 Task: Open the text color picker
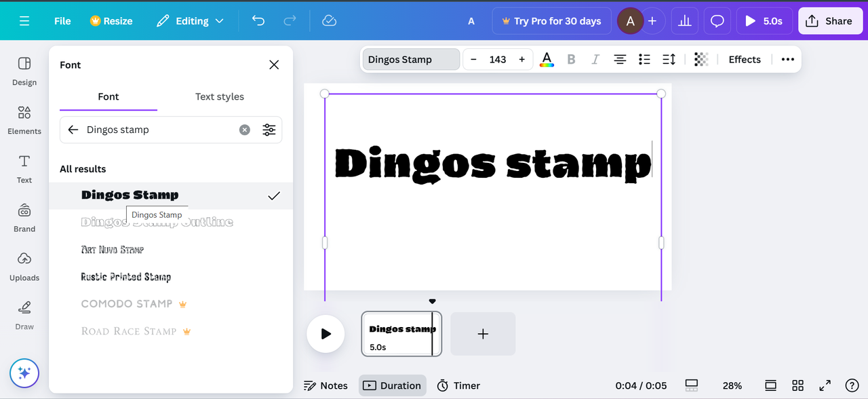click(x=547, y=60)
